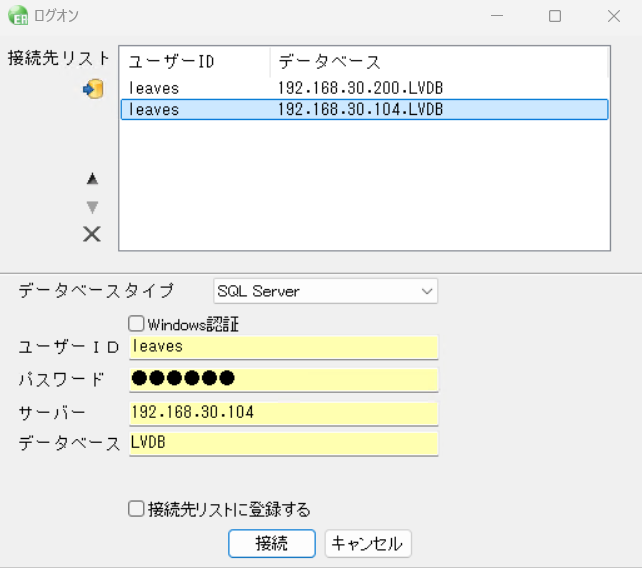Move the selected connection up with the arrow
The image size is (642, 571).
[92, 179]
